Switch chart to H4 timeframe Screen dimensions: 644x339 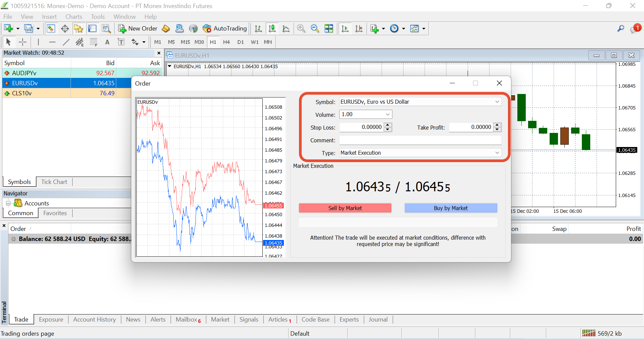tap(226, 42)
